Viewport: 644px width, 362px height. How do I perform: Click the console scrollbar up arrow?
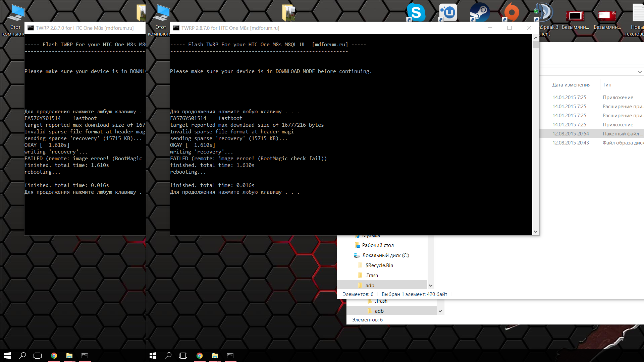(x=536, y=38)
